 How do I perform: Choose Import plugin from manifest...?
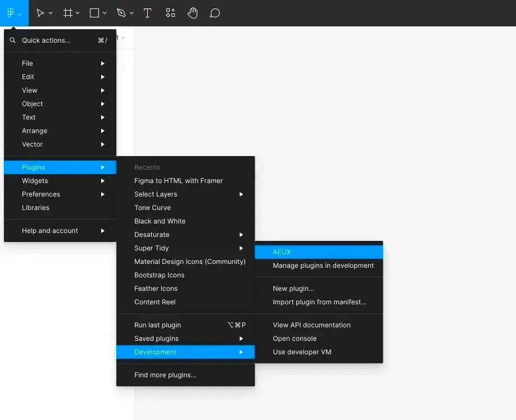(319, 302)
